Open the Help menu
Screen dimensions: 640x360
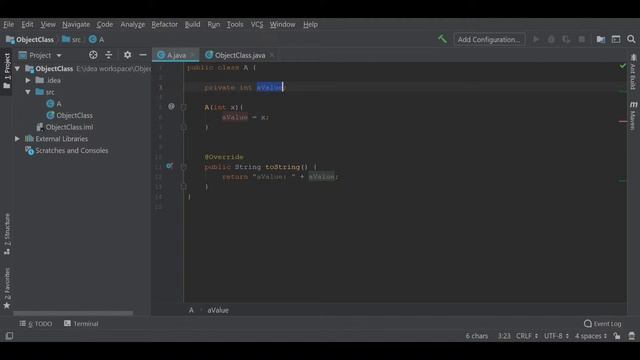click(x=310, y=24)
